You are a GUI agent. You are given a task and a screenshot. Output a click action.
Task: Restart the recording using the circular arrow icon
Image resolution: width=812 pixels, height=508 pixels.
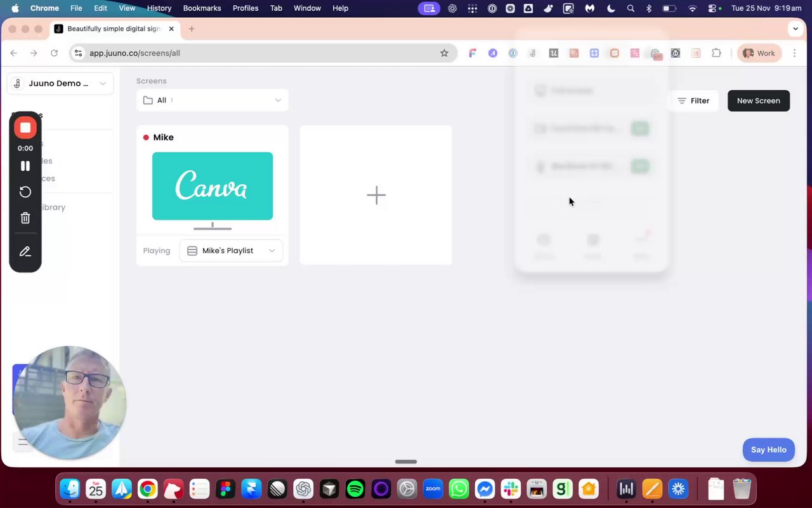tap(25, 192)
